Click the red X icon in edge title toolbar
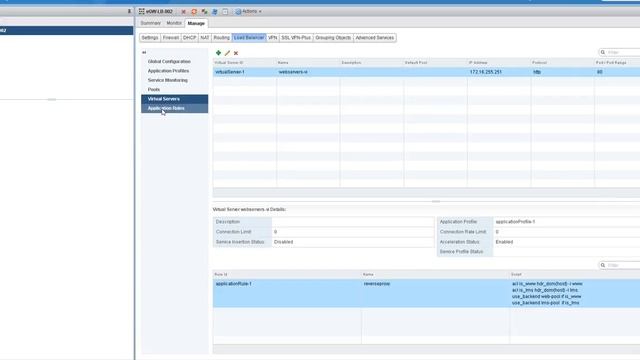This screenshot has height=360, width=640. tap(184, 12)
